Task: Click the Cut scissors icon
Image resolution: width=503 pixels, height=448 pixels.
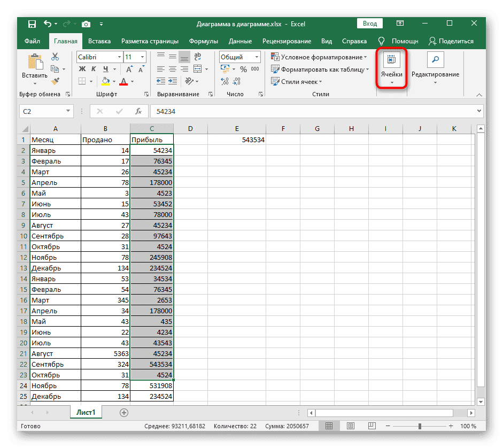Action: [x=55, y=57]
